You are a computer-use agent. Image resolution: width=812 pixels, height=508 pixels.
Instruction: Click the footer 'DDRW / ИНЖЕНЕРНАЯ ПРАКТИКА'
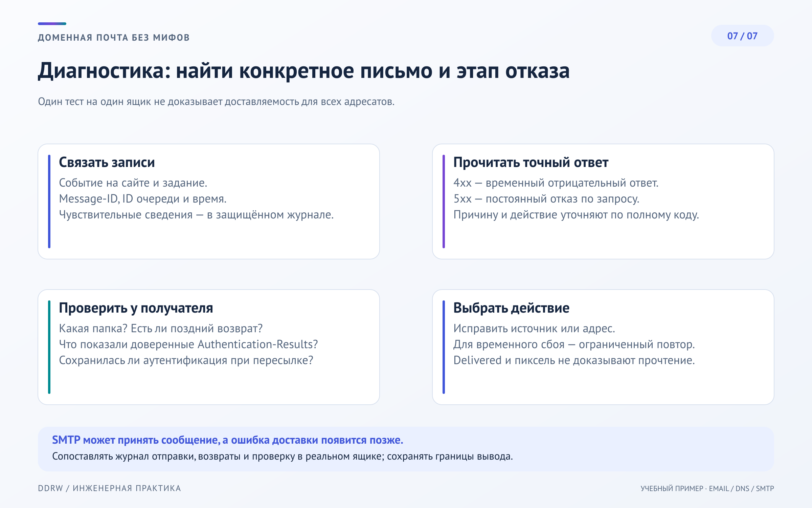pos(109,488)
